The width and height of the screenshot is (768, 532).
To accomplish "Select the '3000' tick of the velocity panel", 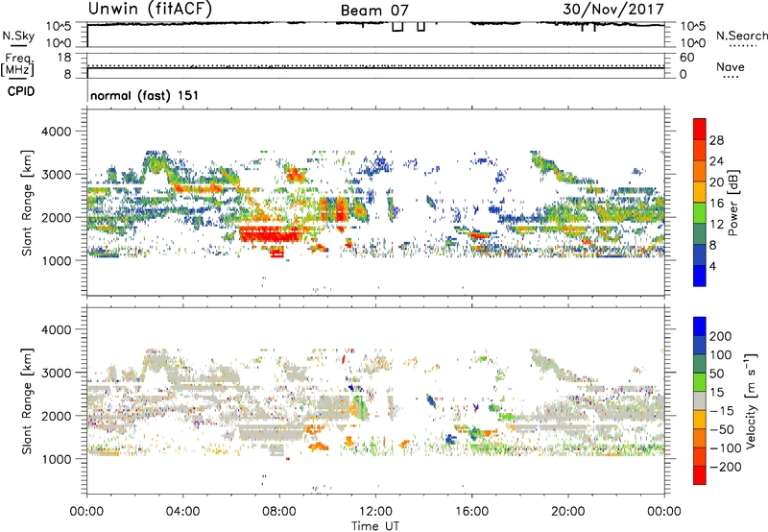I will [56, 373].
